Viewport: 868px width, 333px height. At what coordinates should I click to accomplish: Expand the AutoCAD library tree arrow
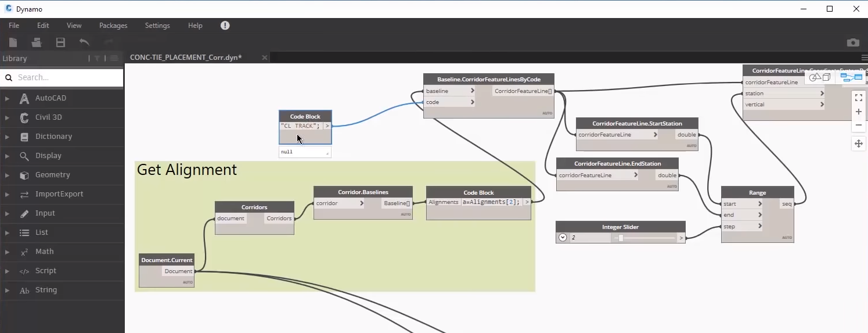point(7,98)
